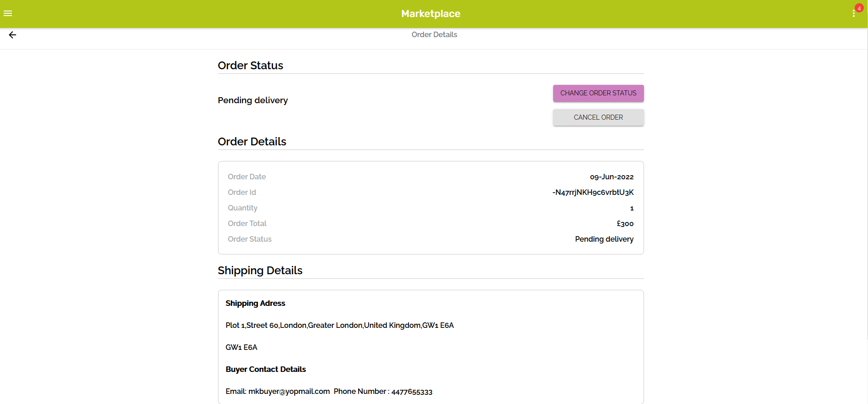The width and height of the screenshot is (868, 404).
Task: Click the red notification badge showing 4
Action: point(859,8)
